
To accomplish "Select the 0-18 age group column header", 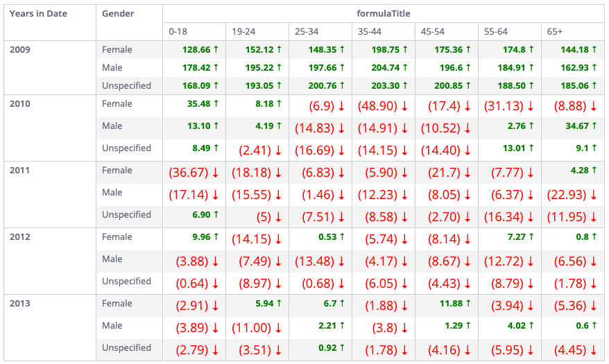I will [178, 31].
